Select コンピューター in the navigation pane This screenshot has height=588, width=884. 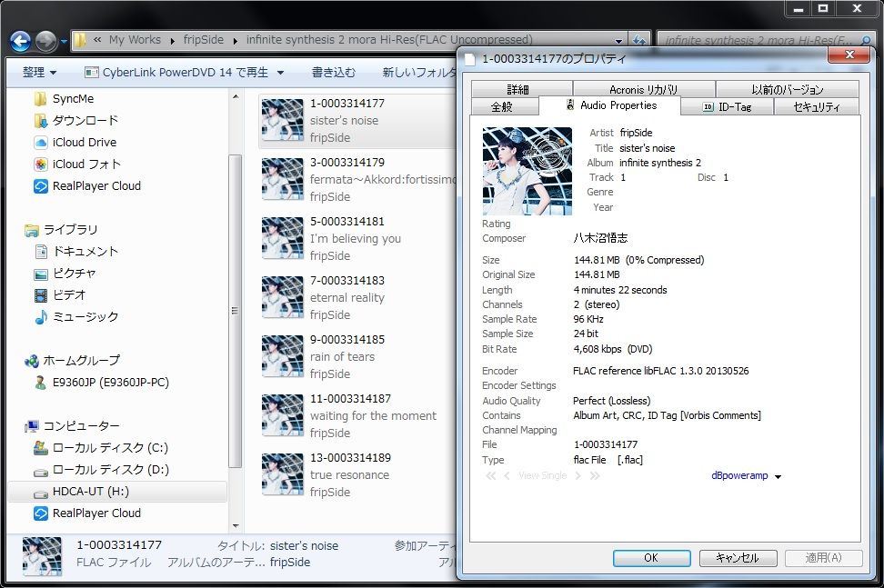[81, 426]
